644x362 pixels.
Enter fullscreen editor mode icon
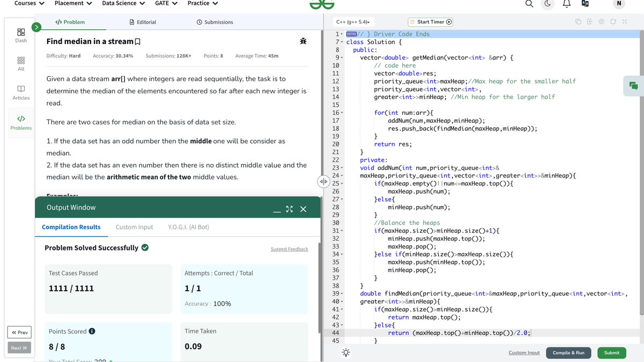(625, 22)
